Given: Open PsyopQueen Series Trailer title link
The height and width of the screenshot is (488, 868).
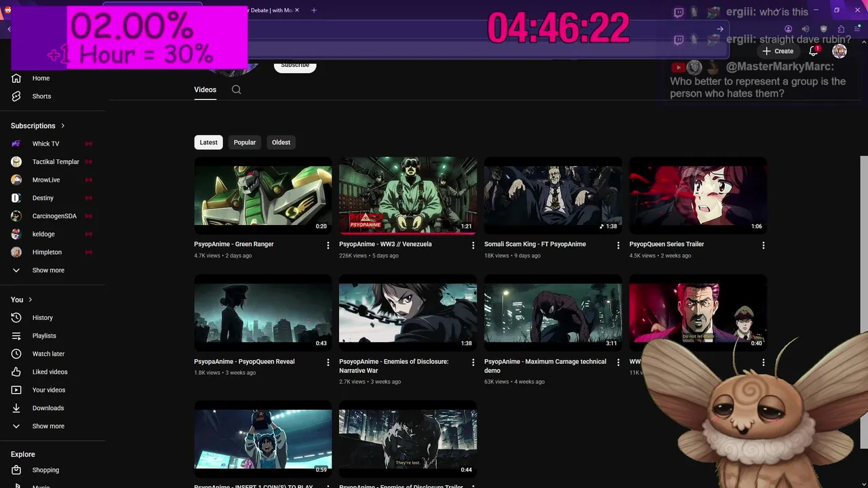Looking at the screenshot, I should (x=667, y=244).
